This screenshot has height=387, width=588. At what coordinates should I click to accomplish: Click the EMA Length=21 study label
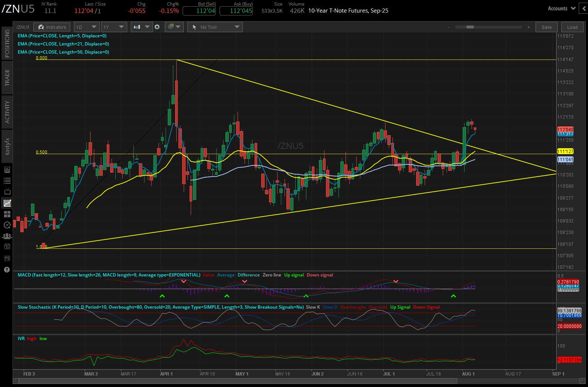(63, 44)
